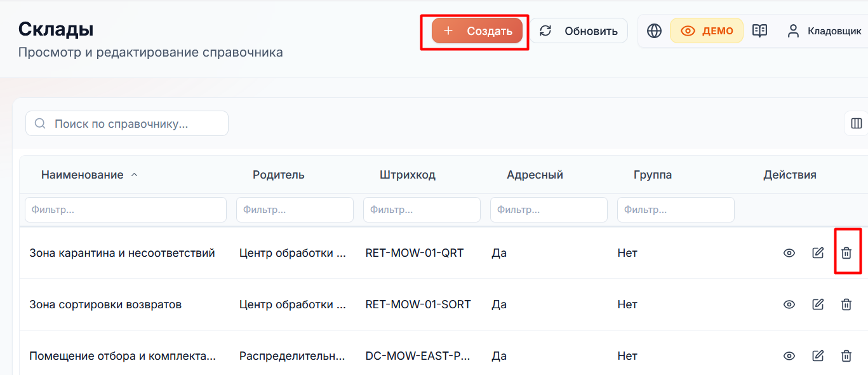Click the globe language icon
Image resolution: width=868 pixels, height=375 pixels.
click(654, 31)
